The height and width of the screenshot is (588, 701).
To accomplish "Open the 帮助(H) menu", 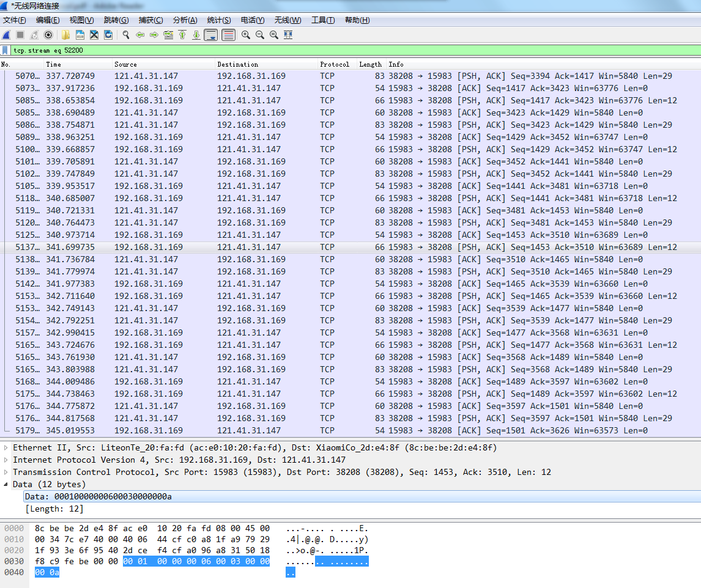I will coord(357,20).
